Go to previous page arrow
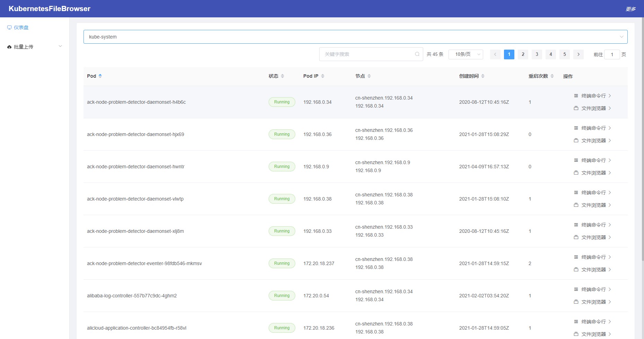 [495, 54]
